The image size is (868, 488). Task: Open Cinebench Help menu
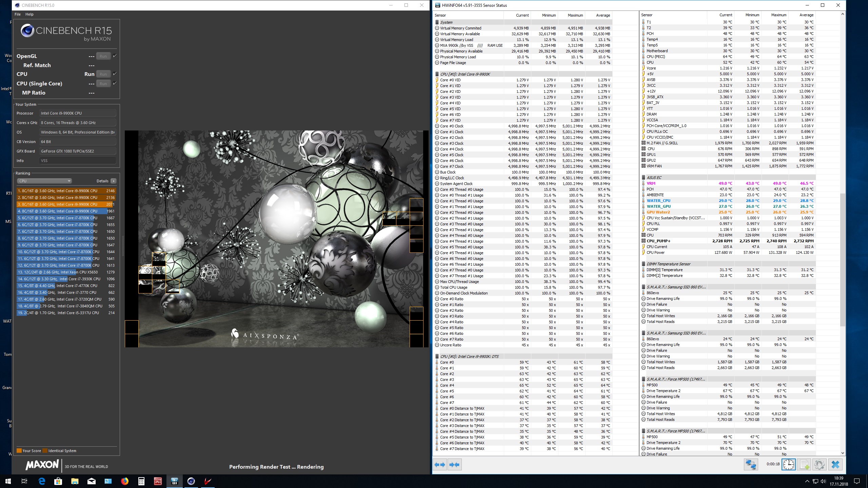[x=29, y=14]
